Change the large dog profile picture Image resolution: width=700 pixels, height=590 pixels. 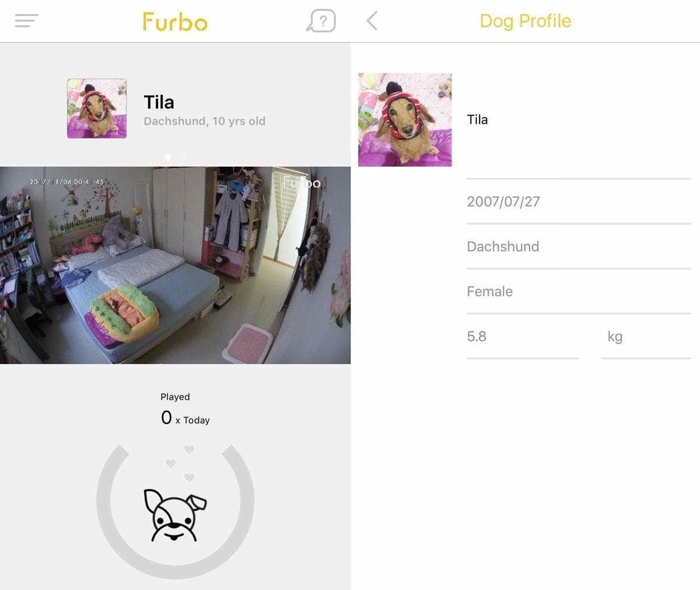405,120
